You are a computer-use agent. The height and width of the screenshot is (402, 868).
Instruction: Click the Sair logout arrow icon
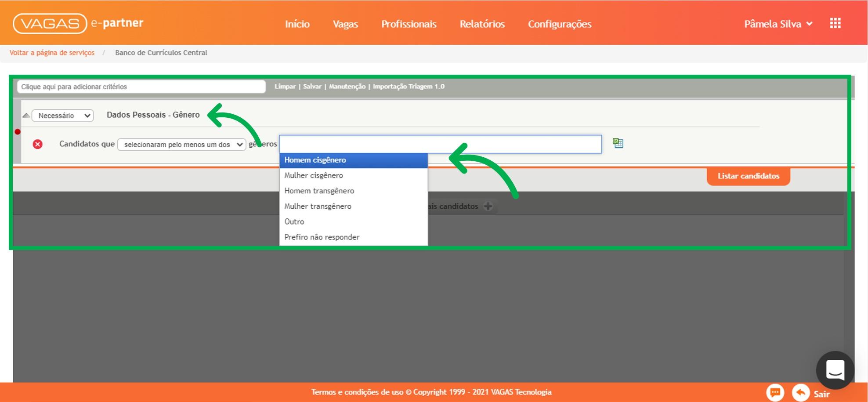point(801,392)
